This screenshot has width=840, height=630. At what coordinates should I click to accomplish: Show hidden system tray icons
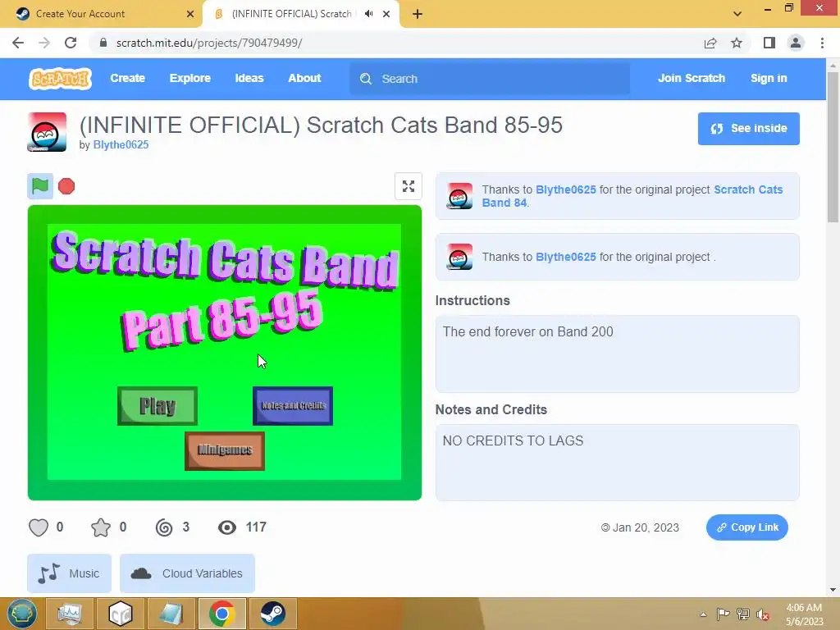tap(703, 614)
